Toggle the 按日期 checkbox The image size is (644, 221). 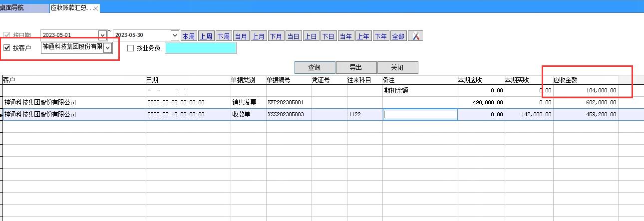pos(7,35)
